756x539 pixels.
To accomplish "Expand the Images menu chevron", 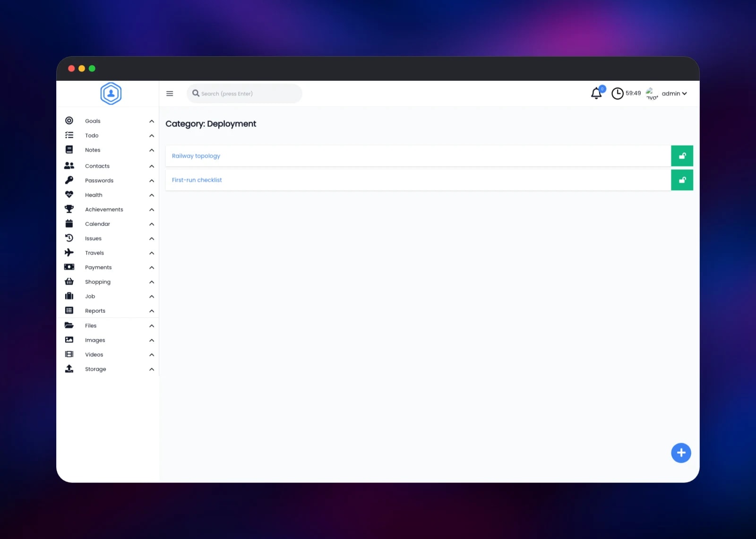I will 152,341.
